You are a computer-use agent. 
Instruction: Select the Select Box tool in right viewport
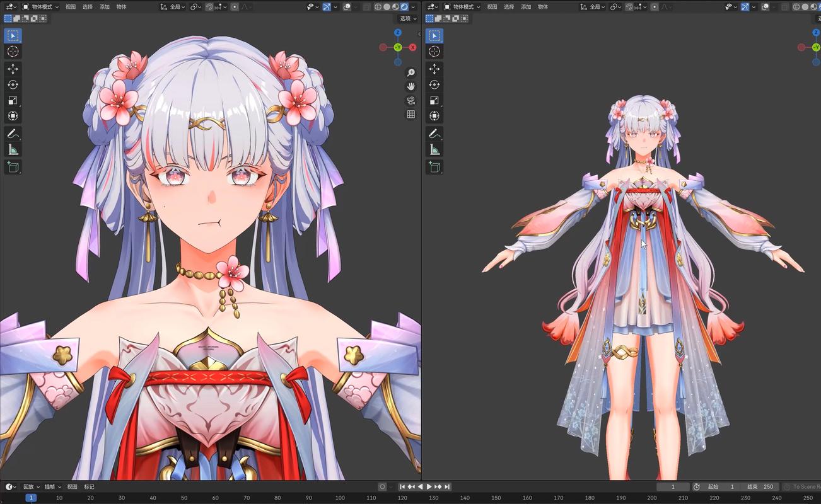434,35
